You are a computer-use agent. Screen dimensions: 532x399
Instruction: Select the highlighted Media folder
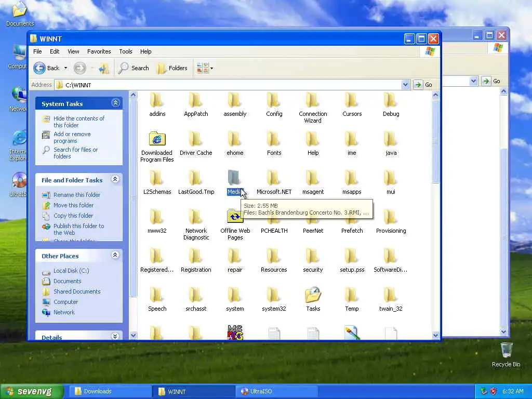(235, 182)
